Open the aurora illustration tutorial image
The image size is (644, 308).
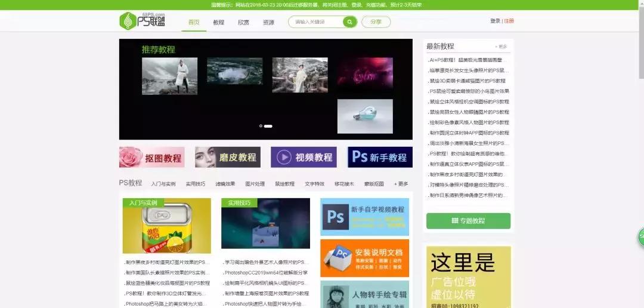(x=265, y=224)
